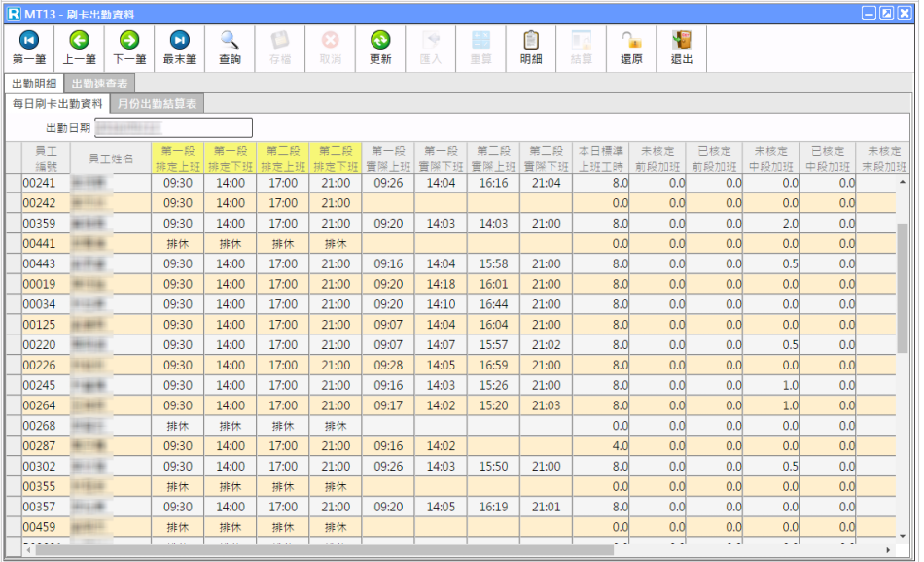Select employee number cell 00034
Viewport: 924px width, 562px height.
tap(46, 304)
